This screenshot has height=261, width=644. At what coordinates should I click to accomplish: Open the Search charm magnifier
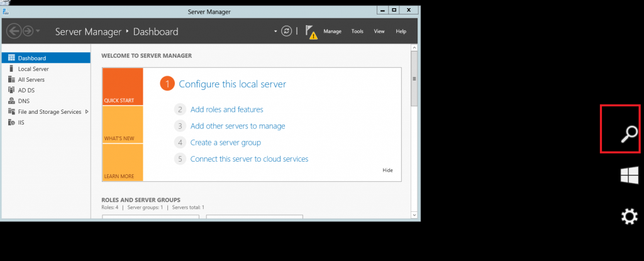point(629,133)
